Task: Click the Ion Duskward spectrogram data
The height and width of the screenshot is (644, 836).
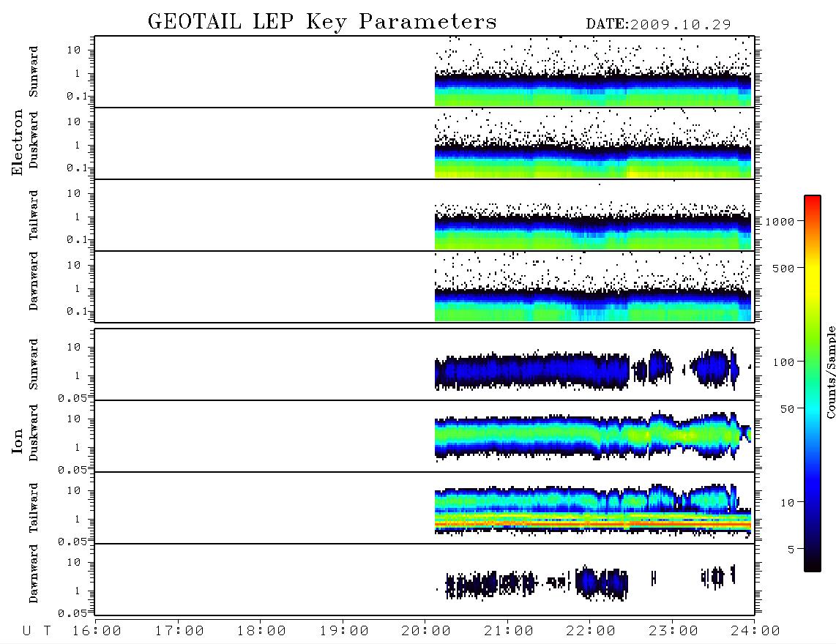Action: pyautogui.click(x=593, y=436)
